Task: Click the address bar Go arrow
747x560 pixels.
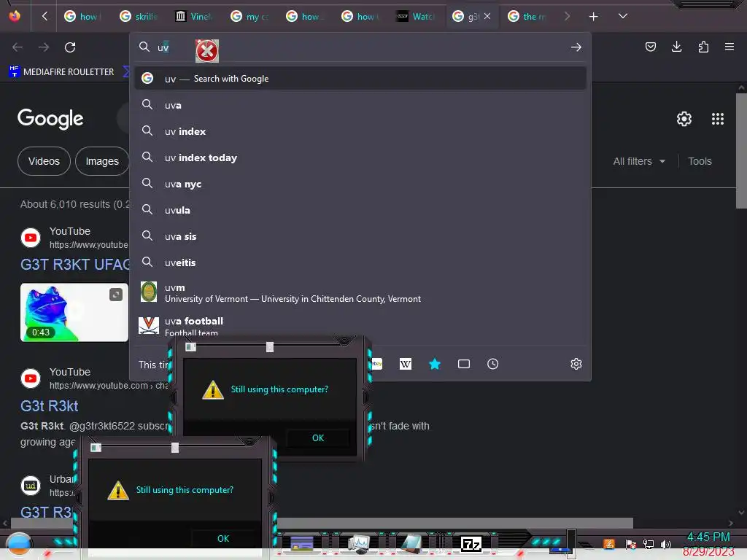Action: point(576,47)
